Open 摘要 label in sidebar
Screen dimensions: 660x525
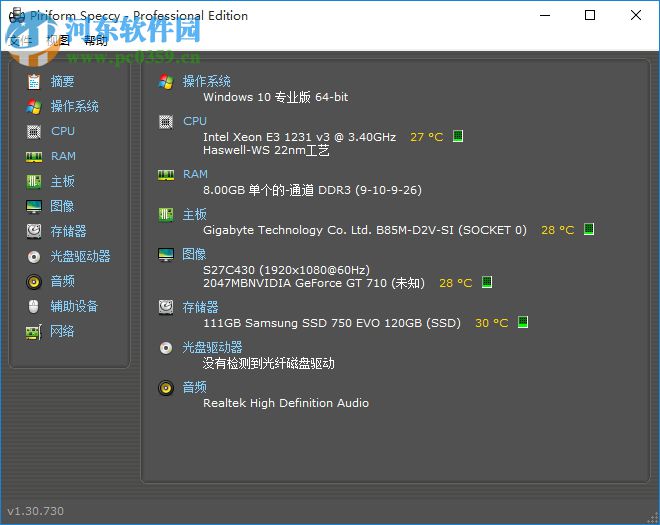click(x=62, y=81)
